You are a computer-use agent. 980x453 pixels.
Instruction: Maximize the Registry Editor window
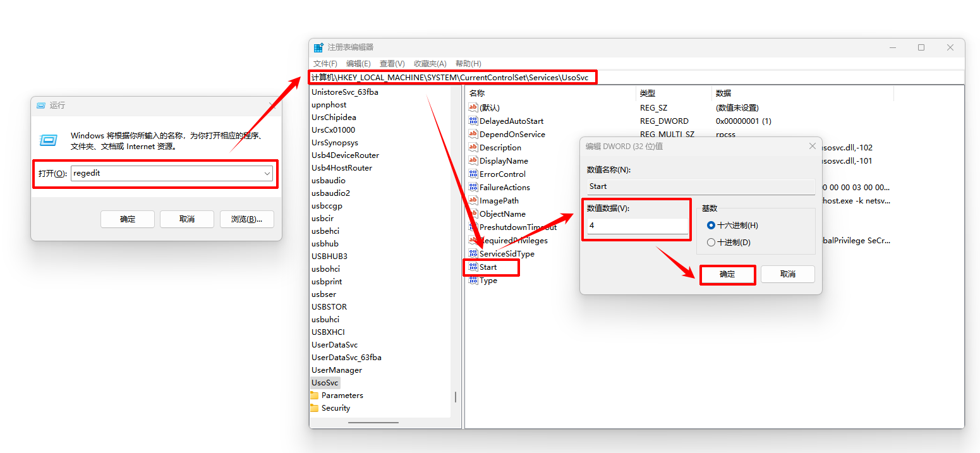(x=921, y=47)
